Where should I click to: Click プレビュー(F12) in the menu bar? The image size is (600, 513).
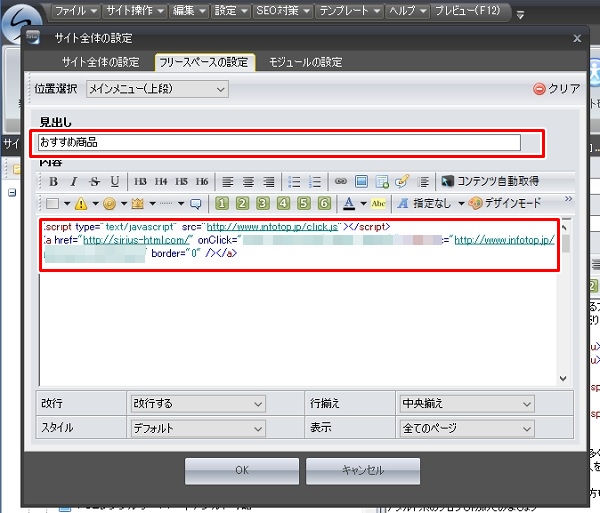468,11
